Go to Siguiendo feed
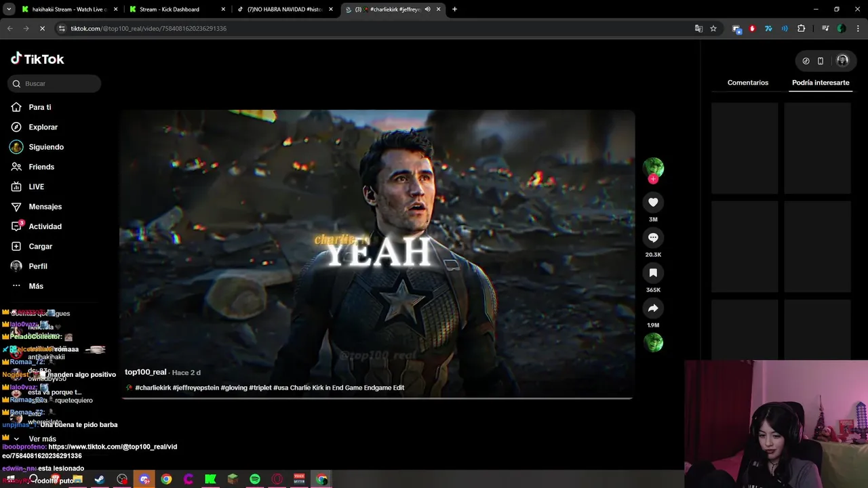Image resolution: width=868 pixels, height=488 pixels. (x=37, y=147)
